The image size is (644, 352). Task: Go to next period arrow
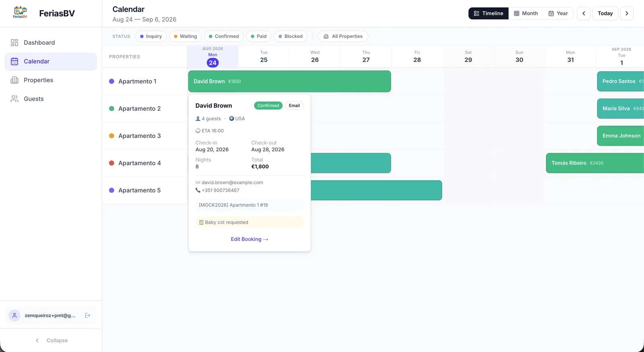[x=627, y=13]
